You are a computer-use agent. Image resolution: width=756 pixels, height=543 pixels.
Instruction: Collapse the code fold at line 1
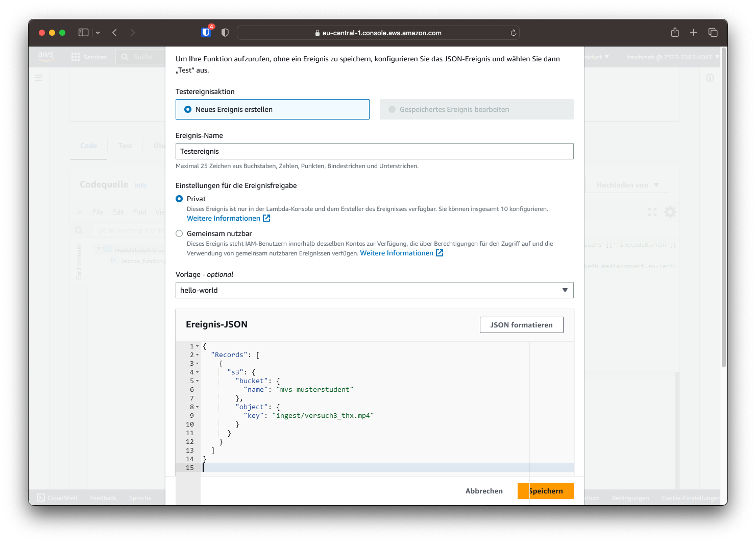coord(198,346)
